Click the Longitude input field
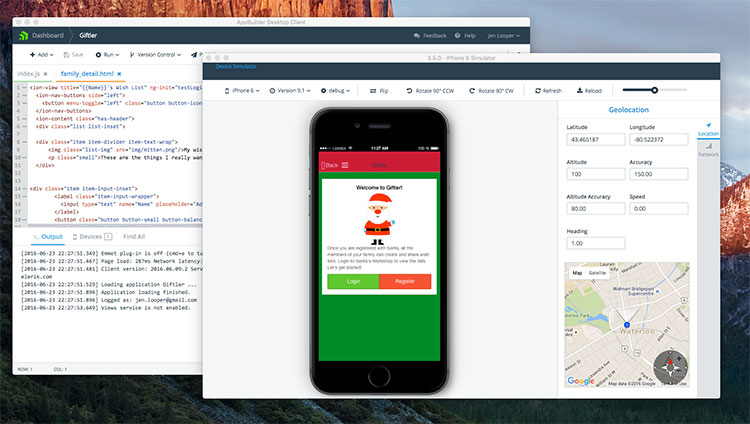750x424 pixels. (x=659, y=140)
